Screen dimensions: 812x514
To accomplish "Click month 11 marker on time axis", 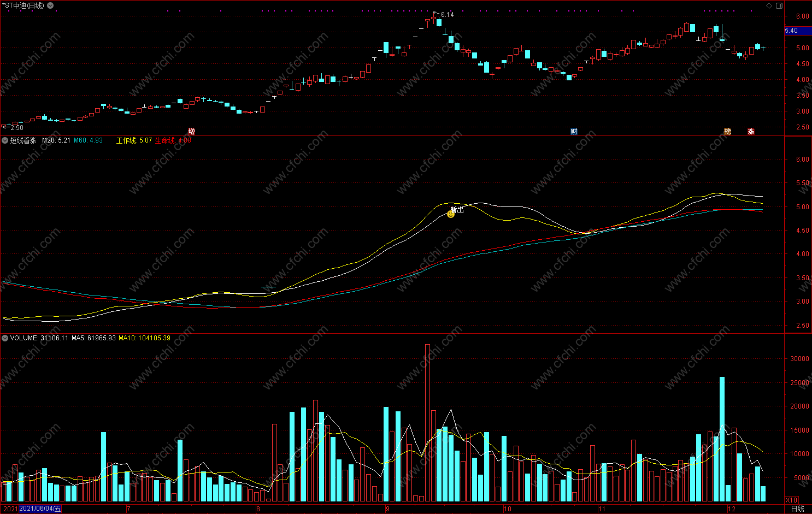I will 602,509.
